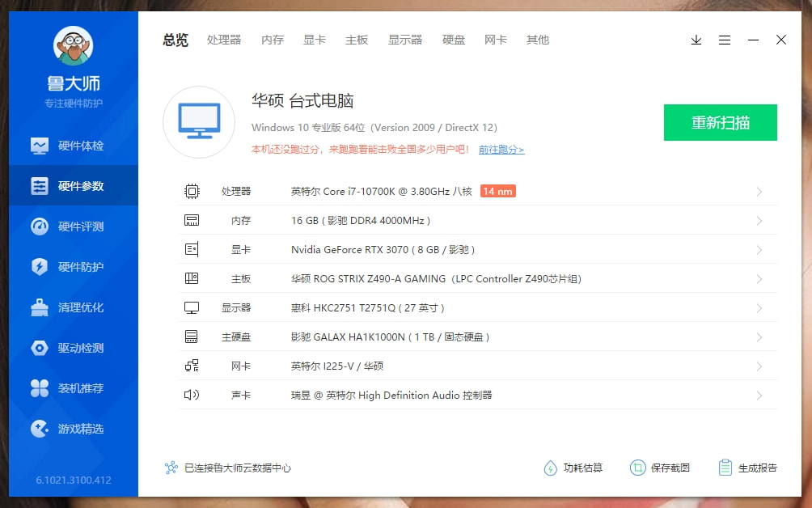Image resolution: width=812 pixels, height=508 pixels.
Task: Click the 重新扫描 rescan button
Action: (720, 122)
